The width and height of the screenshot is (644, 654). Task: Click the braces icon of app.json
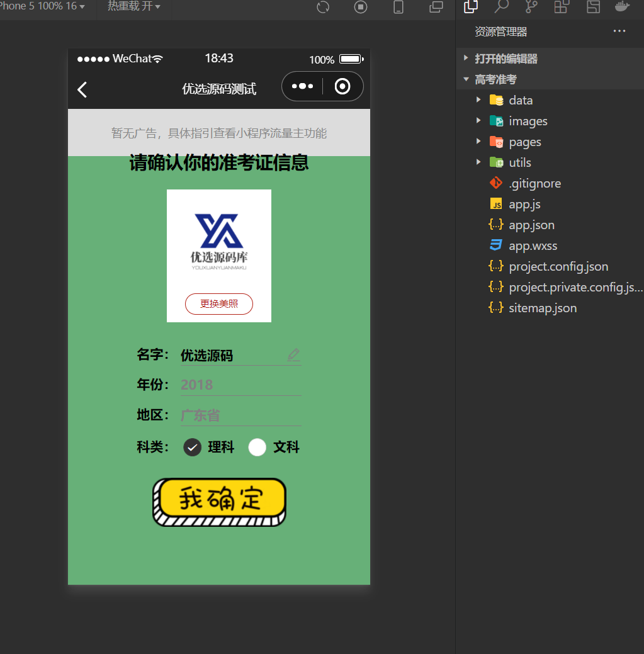496,225
